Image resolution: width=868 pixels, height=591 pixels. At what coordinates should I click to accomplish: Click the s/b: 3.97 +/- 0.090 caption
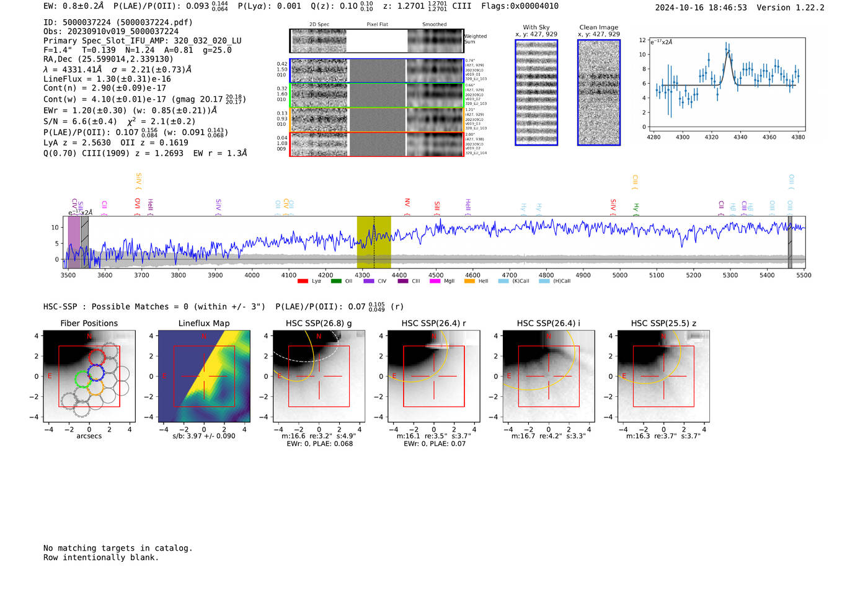pyautogui.click(x=204, y=436)
